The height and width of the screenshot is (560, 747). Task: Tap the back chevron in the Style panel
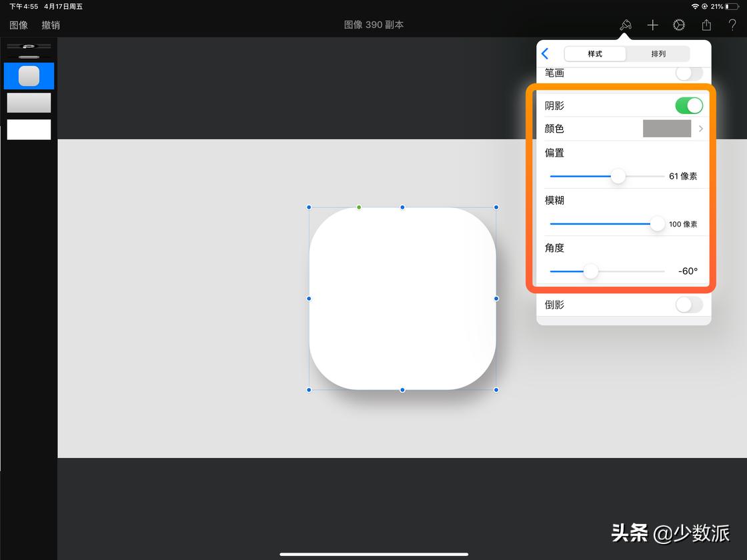pos(545,54)
